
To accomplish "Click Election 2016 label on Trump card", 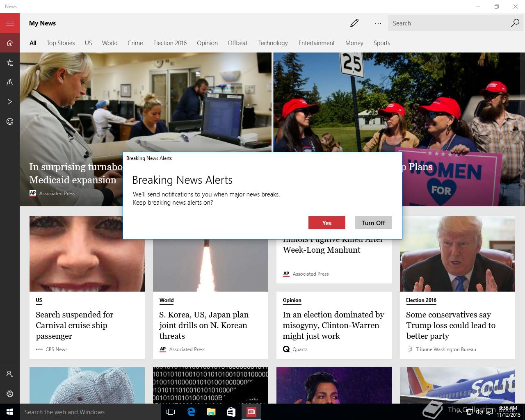I will tap(421, 300).
